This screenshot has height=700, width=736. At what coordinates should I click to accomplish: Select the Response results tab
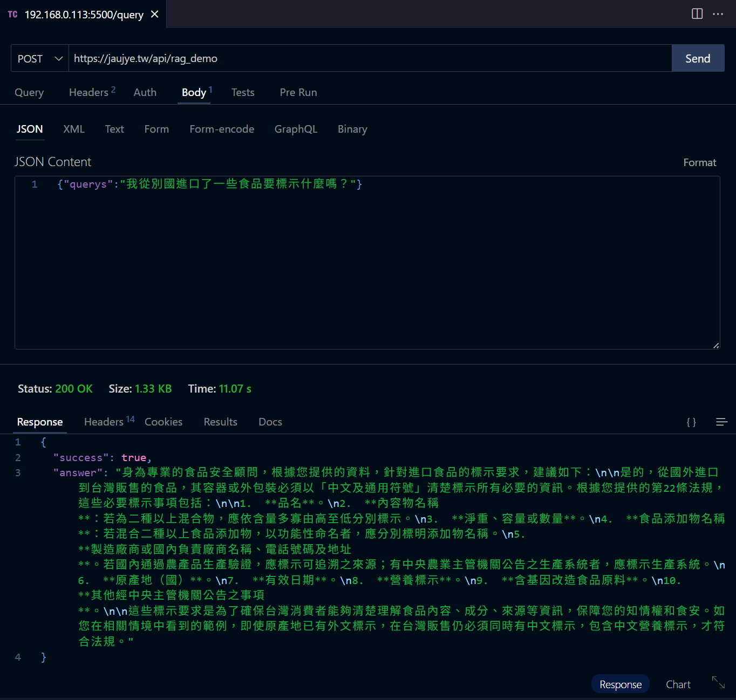click(40, 422)
